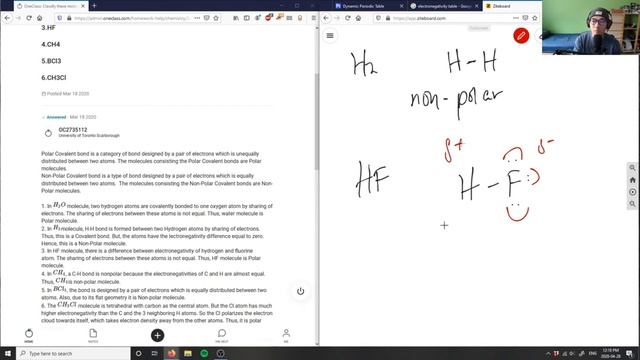
Task: Reload the OneClass page in left browser
Action: pyautogui.click(x=29, y=18)
